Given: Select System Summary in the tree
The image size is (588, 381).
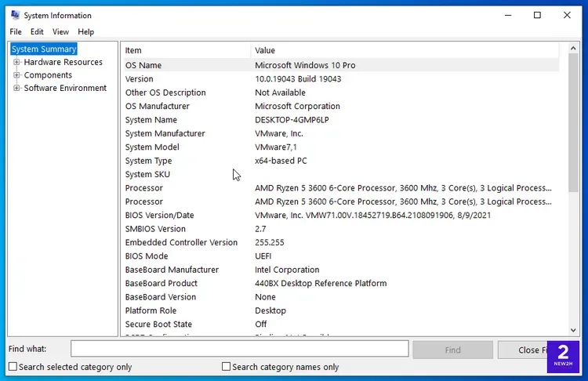Looking at the screenshot, I should (44, 49).
